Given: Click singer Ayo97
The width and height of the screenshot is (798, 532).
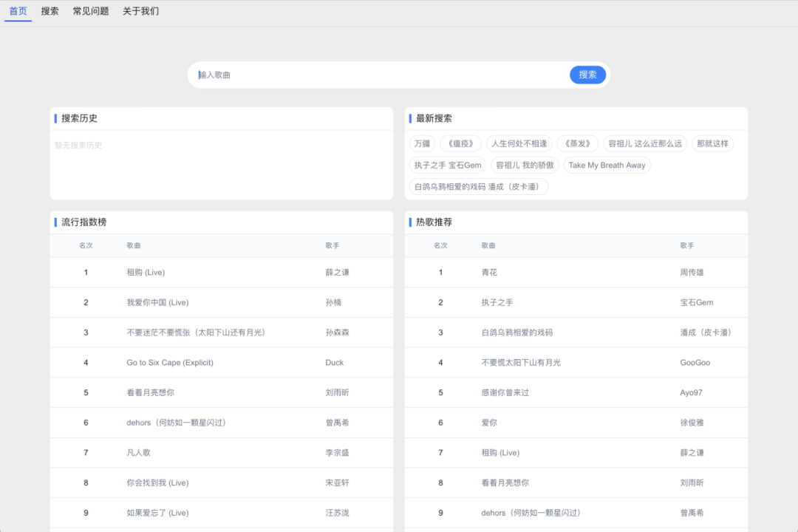Looking at the screenshot, I should tap(691, 392).
